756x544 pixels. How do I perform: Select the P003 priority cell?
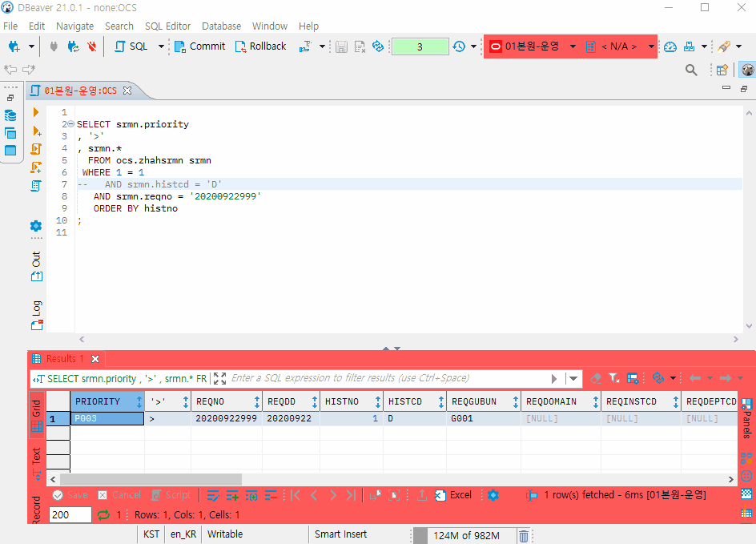point(107,418)
